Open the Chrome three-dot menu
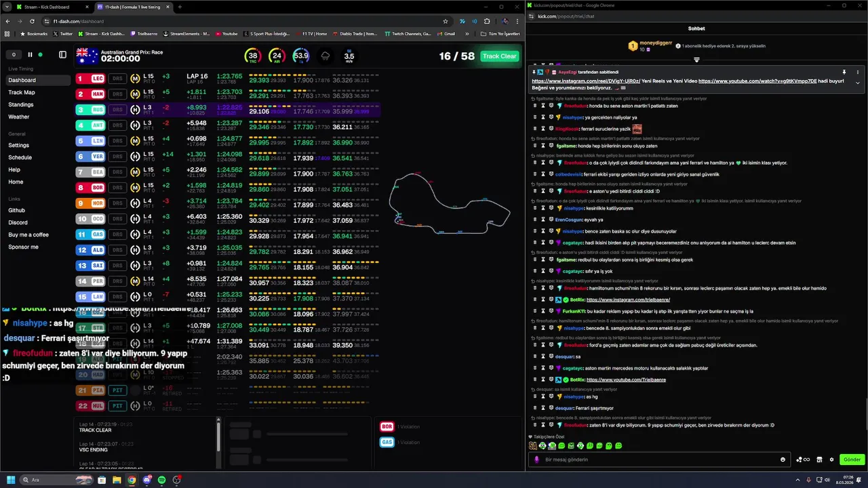868x488 pixels. 517,21
